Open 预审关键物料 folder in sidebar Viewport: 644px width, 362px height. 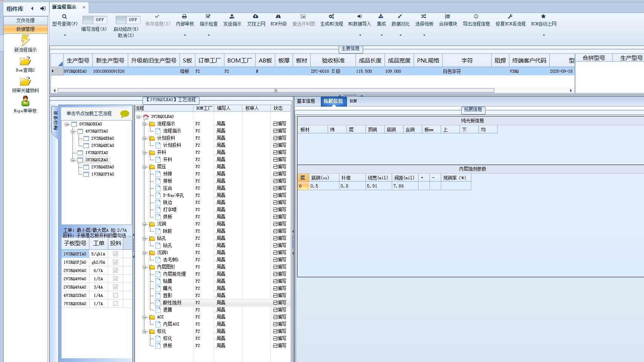point(25,81)
